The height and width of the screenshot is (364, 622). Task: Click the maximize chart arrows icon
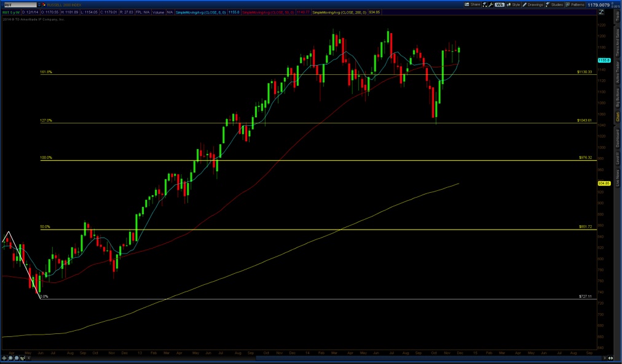pos(601,12)
